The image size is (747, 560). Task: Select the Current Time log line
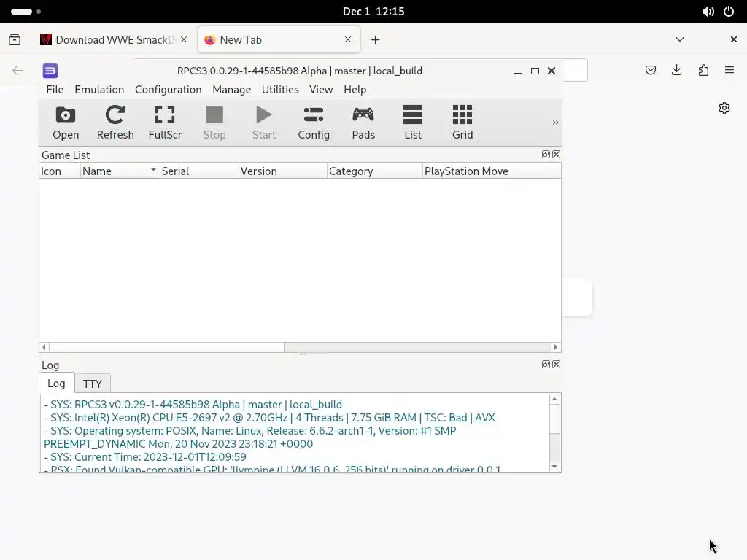point(145,456)
